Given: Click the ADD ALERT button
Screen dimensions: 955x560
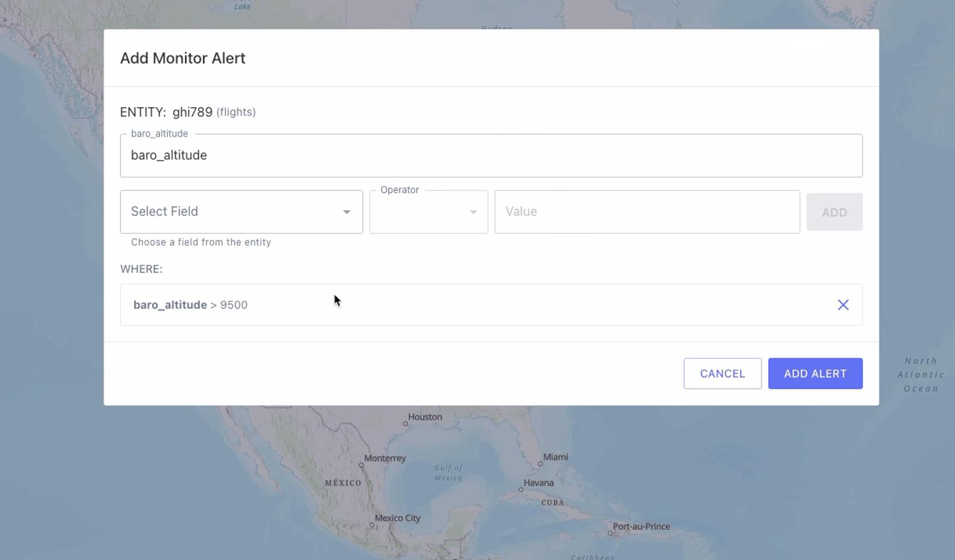Looking at the screenshot, I should click(x=815, y=374).
